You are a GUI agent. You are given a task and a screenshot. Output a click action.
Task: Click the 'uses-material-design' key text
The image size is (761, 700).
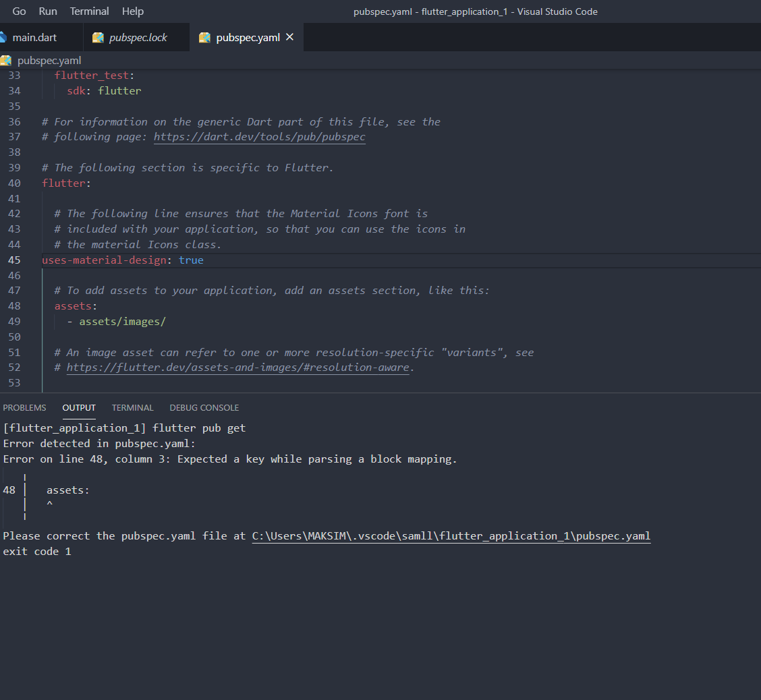(105, 260)
